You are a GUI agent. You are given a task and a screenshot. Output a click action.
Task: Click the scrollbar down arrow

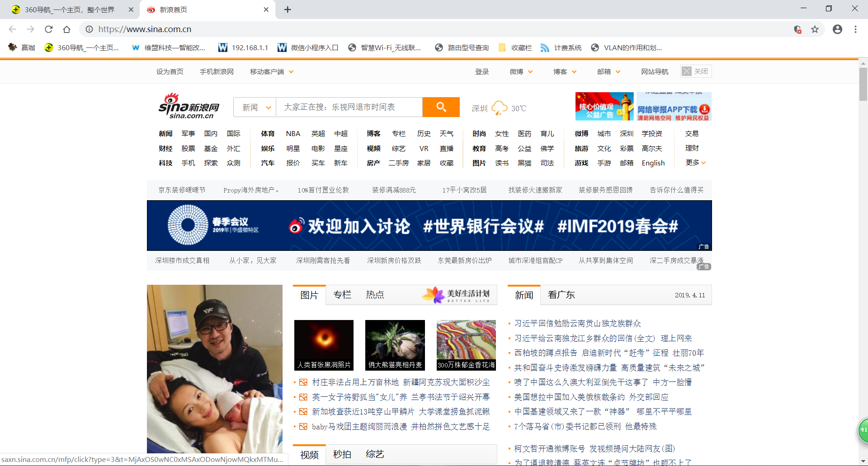863,461
